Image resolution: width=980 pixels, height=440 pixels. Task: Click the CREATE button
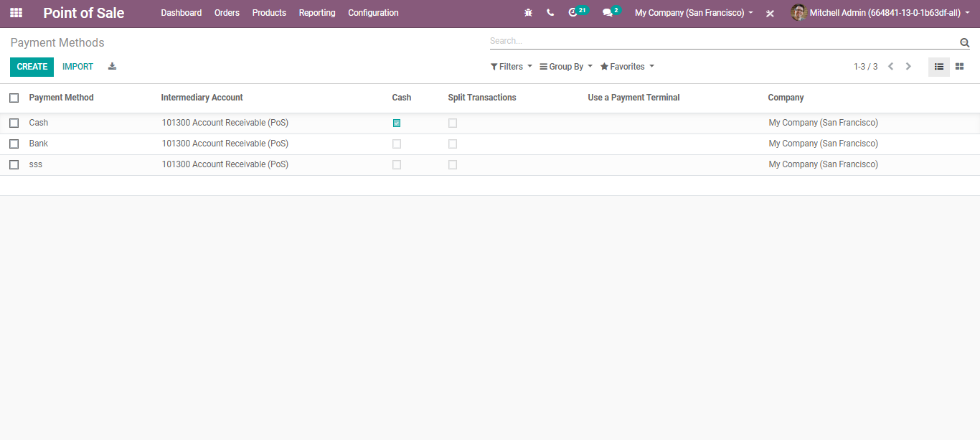pyautogui.click(x=32, y=67)
